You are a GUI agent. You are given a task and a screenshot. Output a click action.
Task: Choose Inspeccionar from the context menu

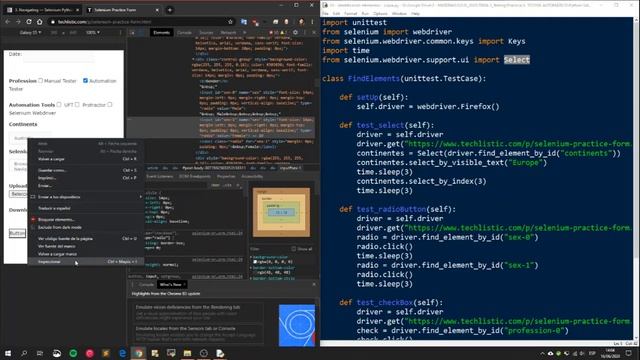coord(86,262)
